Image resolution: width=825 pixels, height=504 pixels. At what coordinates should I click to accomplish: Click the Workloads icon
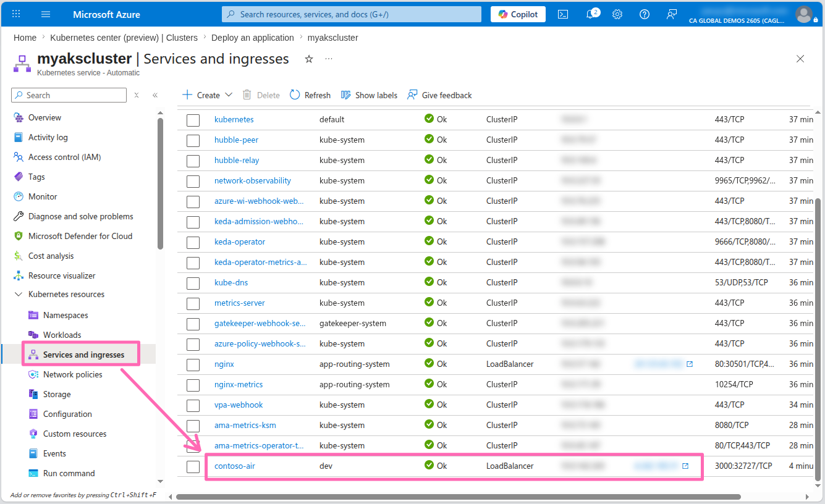coord(33,335)
